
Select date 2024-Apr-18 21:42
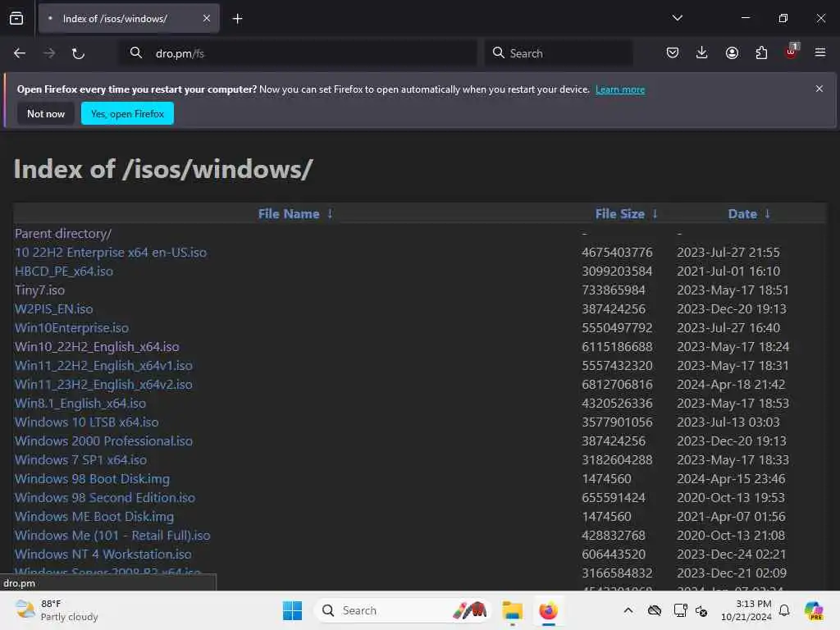click(731, 385)
